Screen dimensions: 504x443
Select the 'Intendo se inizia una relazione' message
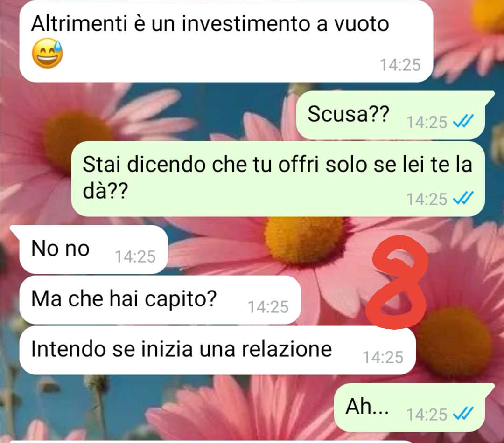[x=217, y=350]
